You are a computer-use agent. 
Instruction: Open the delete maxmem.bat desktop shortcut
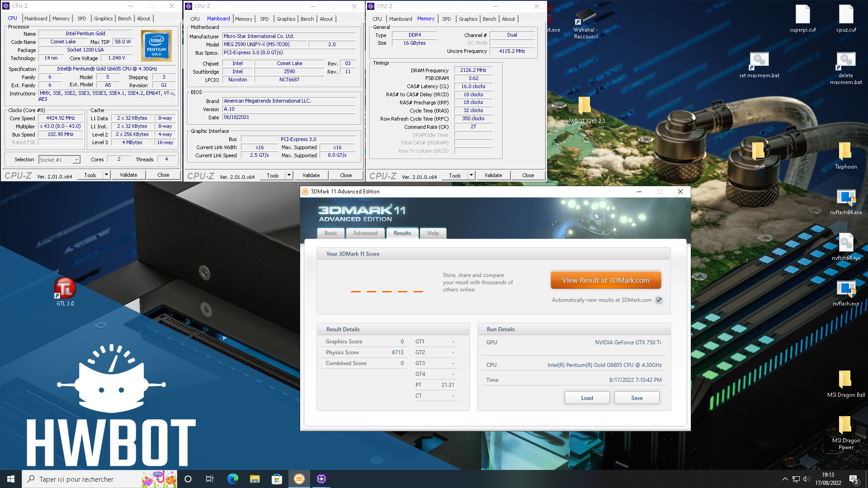[846, 68]
